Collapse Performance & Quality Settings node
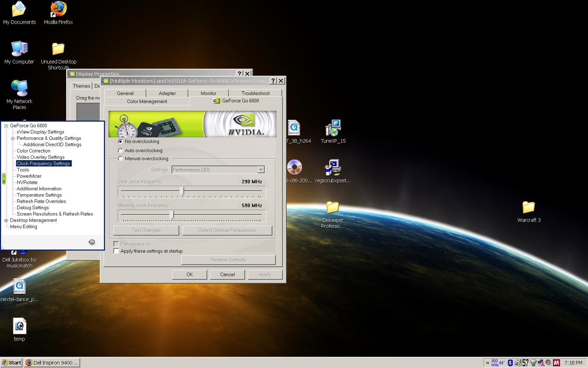This screenshot has width=588, height=368. point(13,138)
